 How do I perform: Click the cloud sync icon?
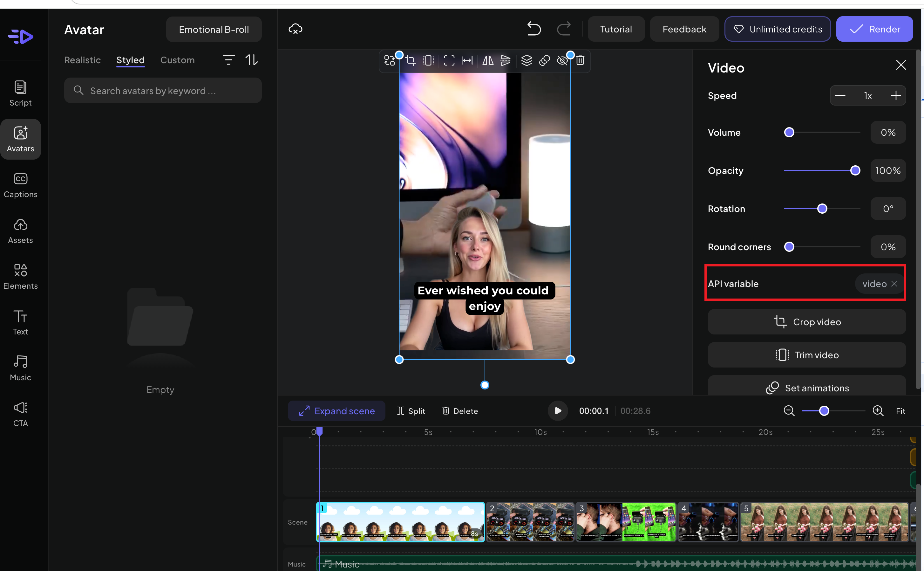(x=295, y=28)
